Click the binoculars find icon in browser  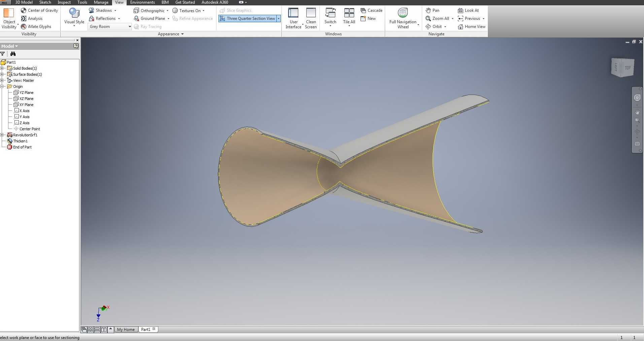click(x=13, y=54)
